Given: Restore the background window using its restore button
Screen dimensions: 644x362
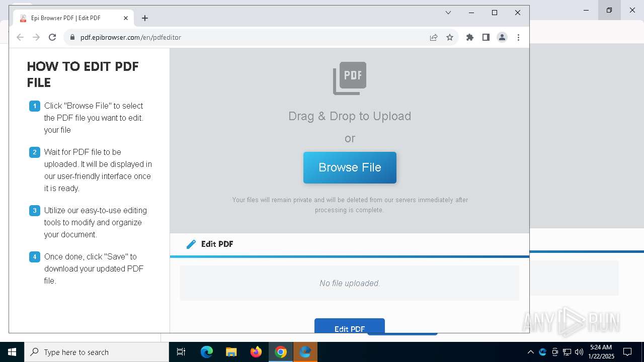Looking at the screenshot, I should [x=609, y=10].
